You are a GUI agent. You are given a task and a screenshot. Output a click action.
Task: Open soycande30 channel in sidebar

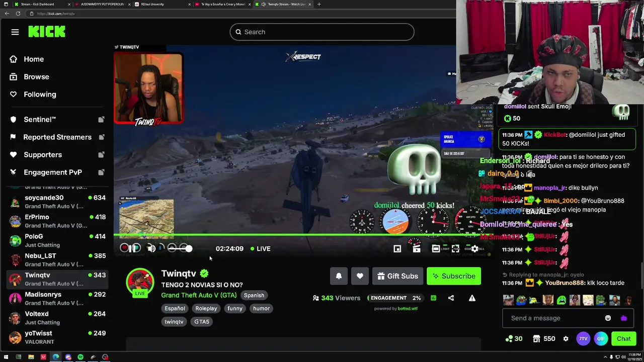click(x=57, y=202)
